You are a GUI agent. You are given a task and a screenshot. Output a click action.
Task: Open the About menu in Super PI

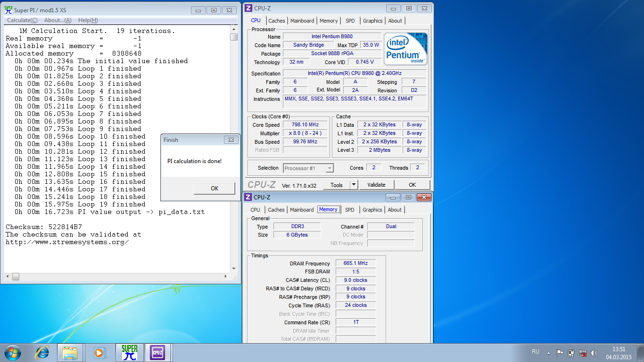[x=58, y=20]
